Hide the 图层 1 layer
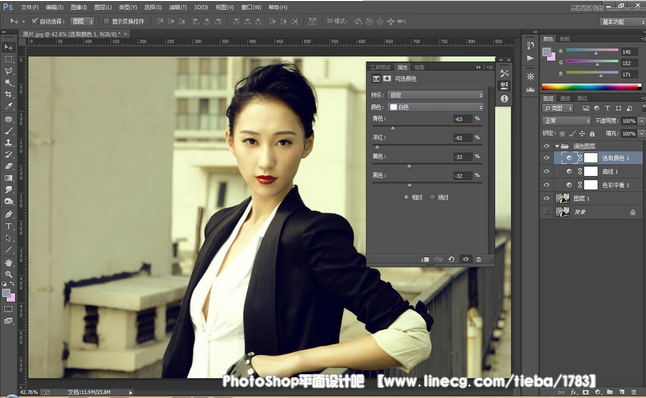 [547, 198]
